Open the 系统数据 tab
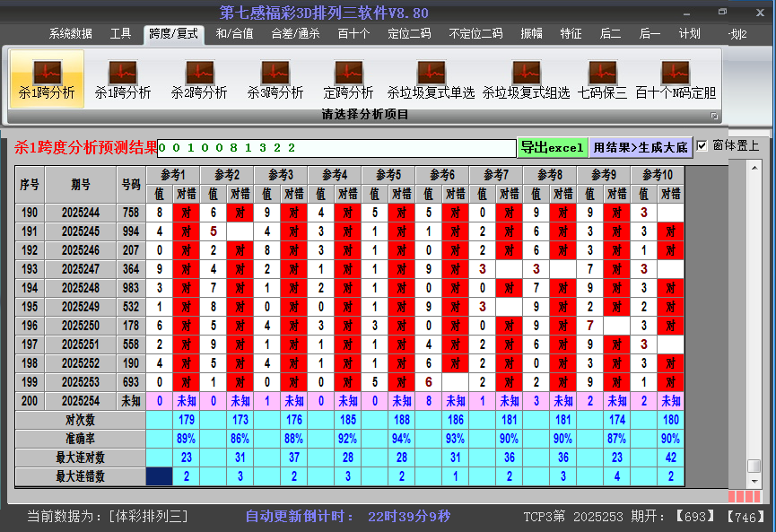The width and height of the screenshot is (776, 532). [x=70, y=34]
